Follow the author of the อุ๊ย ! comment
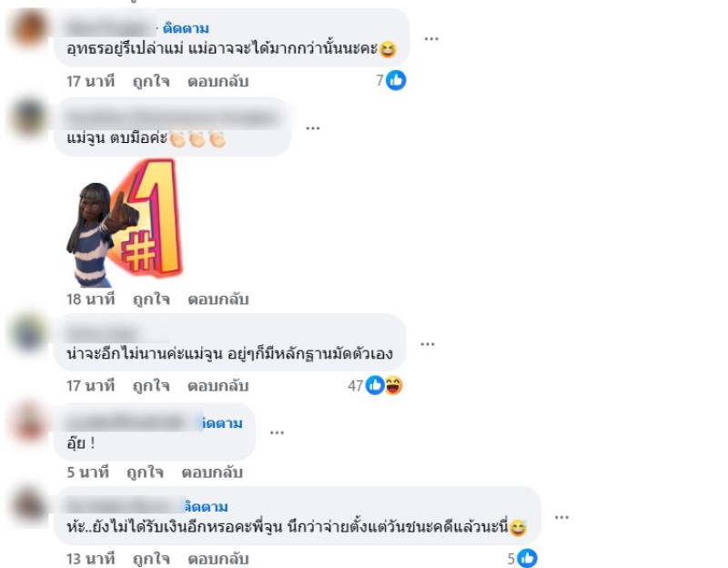Image resolution: width=728 pixels, height=568 pixels. point(223,423)
